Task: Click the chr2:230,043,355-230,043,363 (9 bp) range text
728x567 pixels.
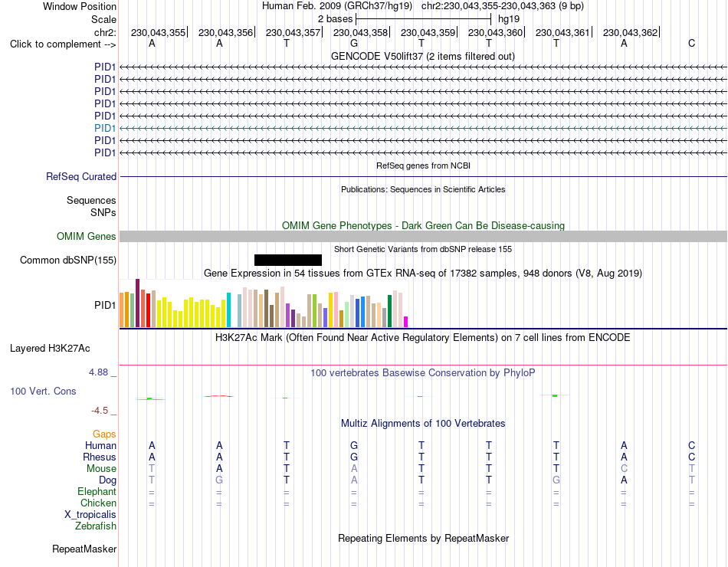Action: coord(503,6)
